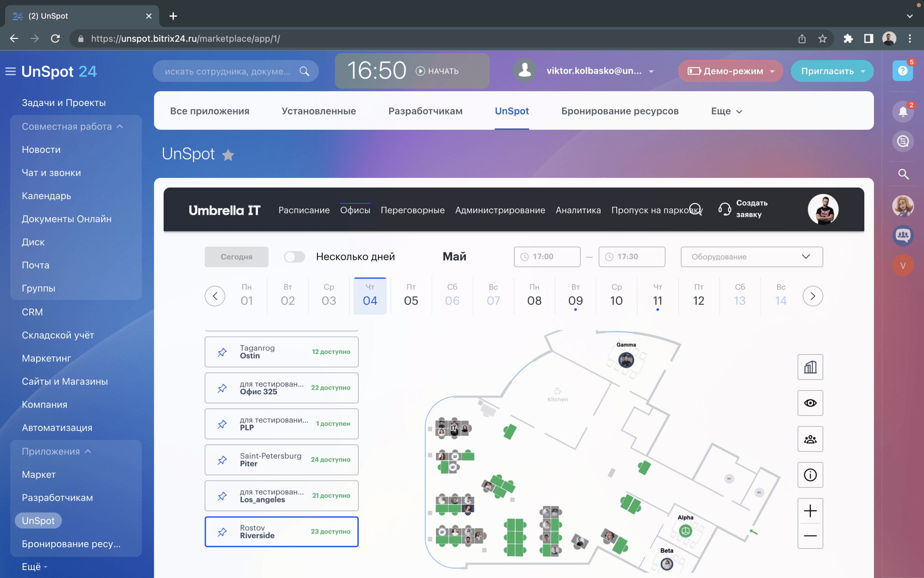Open the Пригласить dropdown arrow

pyautogui.click(x=863, y=71)
